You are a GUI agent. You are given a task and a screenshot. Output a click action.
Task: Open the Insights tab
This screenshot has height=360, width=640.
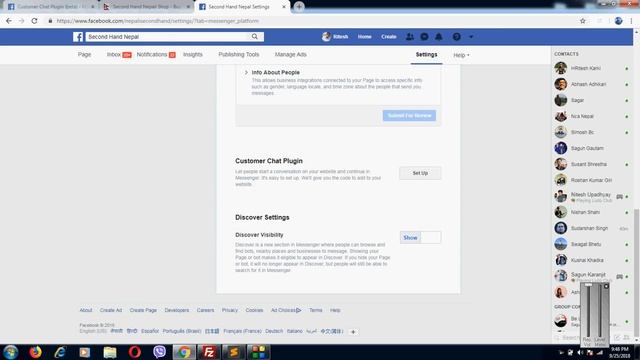(x=193, y=55)
